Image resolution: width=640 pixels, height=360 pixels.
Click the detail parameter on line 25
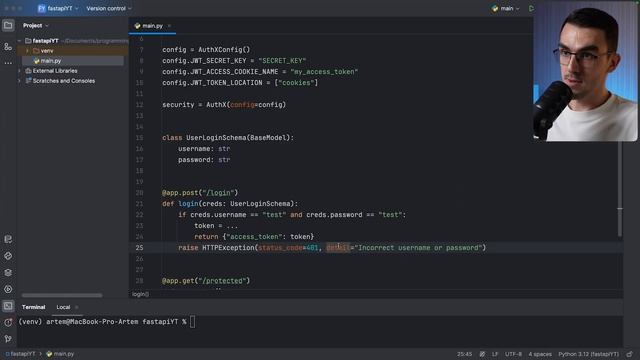coord(338,248)
